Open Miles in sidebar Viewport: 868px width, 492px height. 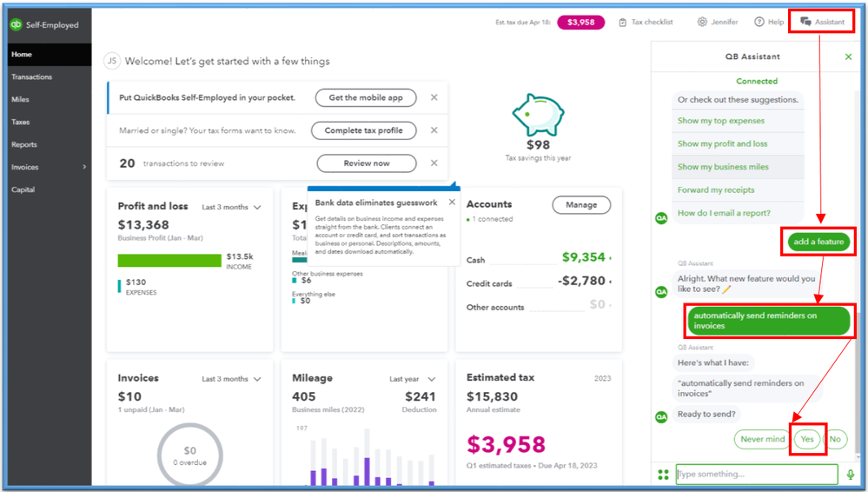50,99
